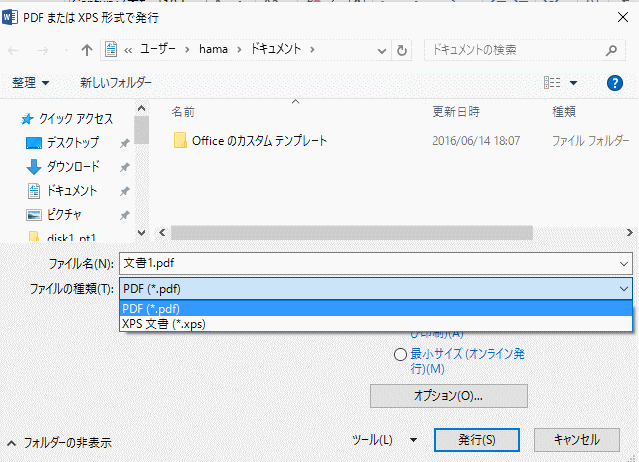Change view layout icon
This screenshot has height=462, width=639.
(x=552, y=83)
